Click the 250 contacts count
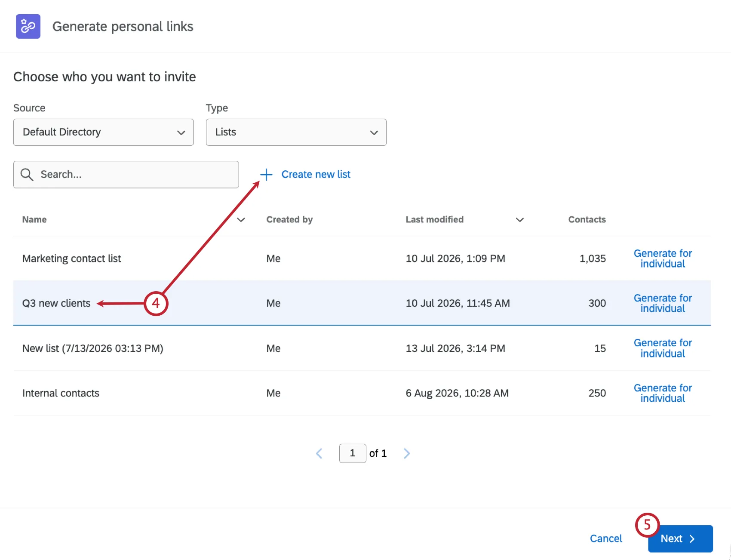This screenshot has height=560, width=731. tap(597, 393)
